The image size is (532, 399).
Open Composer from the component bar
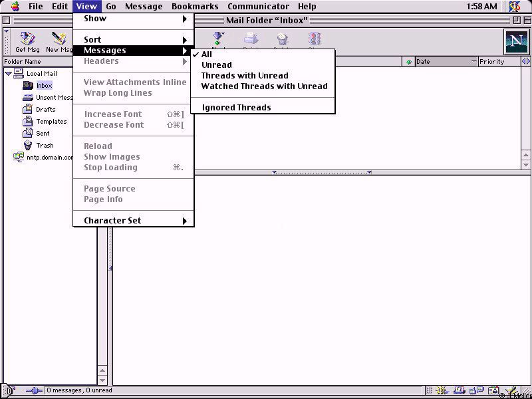511,390
